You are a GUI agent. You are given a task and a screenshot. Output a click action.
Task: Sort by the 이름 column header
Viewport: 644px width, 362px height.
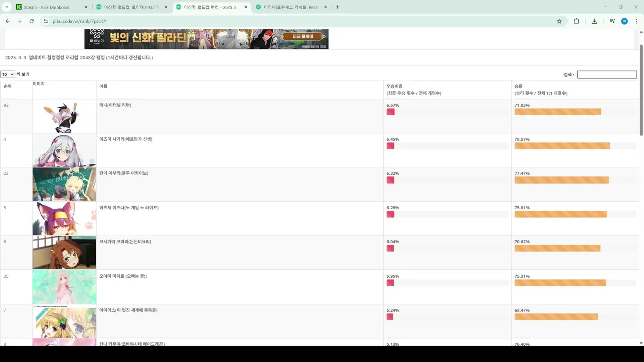[240, 89]
